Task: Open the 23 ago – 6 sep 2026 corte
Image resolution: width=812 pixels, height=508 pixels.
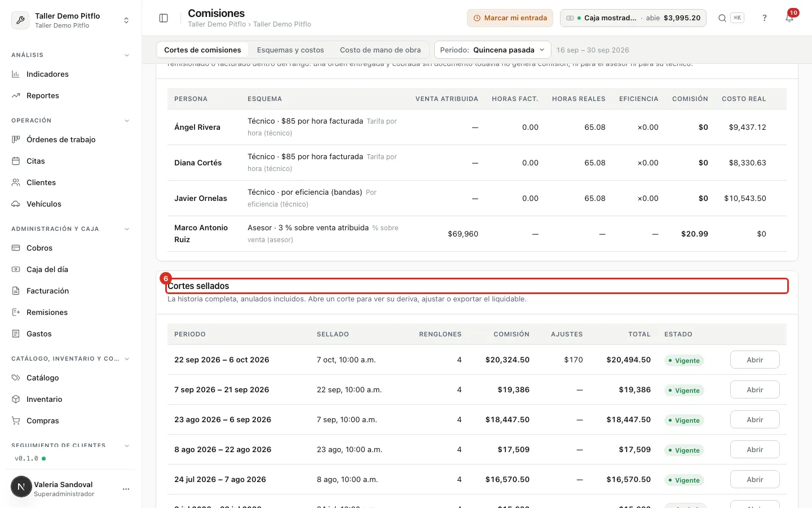Action: 754,419
